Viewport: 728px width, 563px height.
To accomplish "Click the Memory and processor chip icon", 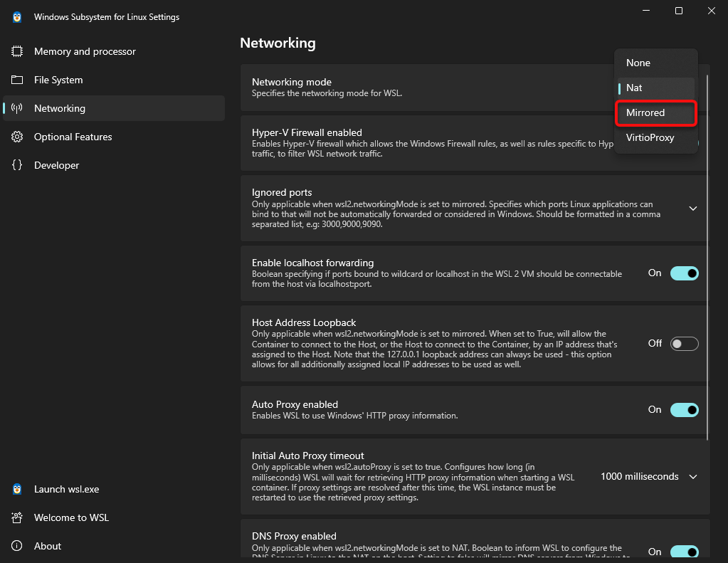I will 17,51.
